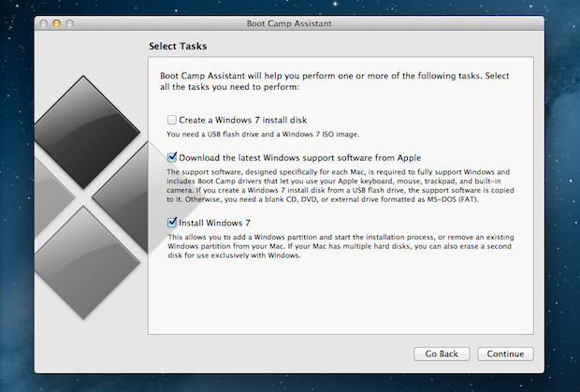Click the Continue button
Viewport: 580px width, 392px height.
pos(505,354)
